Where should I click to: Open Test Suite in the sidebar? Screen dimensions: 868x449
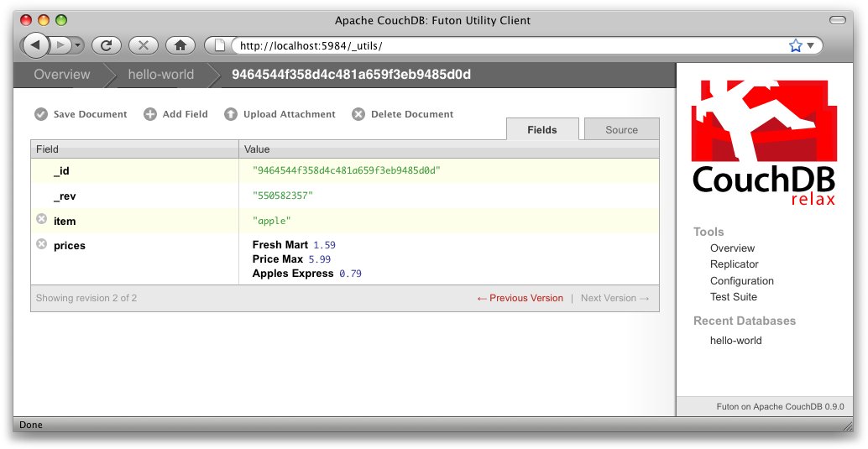click(733, 297)
